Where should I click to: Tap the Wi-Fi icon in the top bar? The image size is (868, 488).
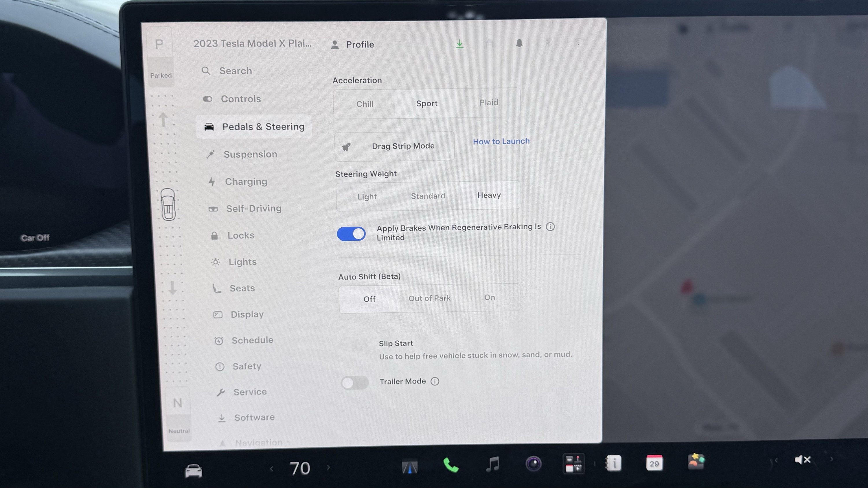579,42
